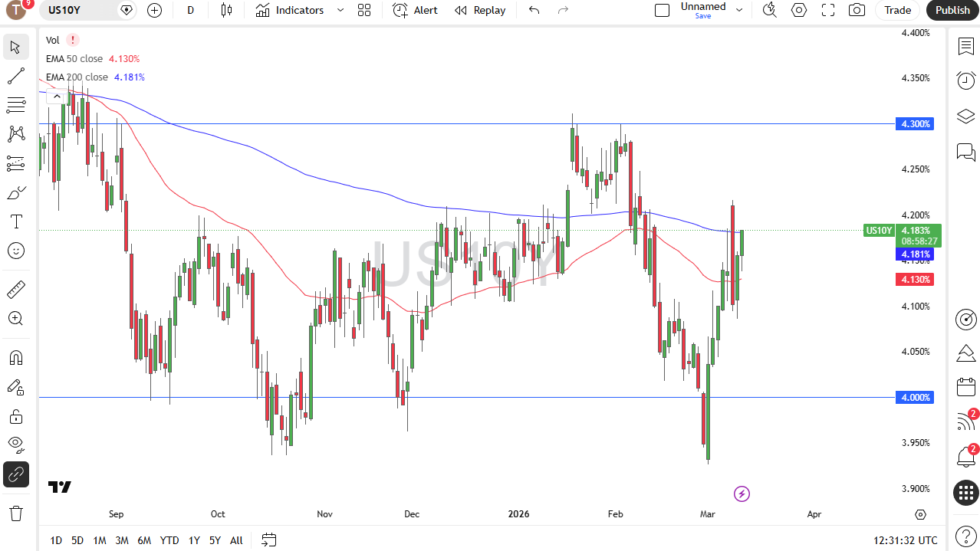Select the cursor arrow tool
980x551 pixels.
coord(15,47)
